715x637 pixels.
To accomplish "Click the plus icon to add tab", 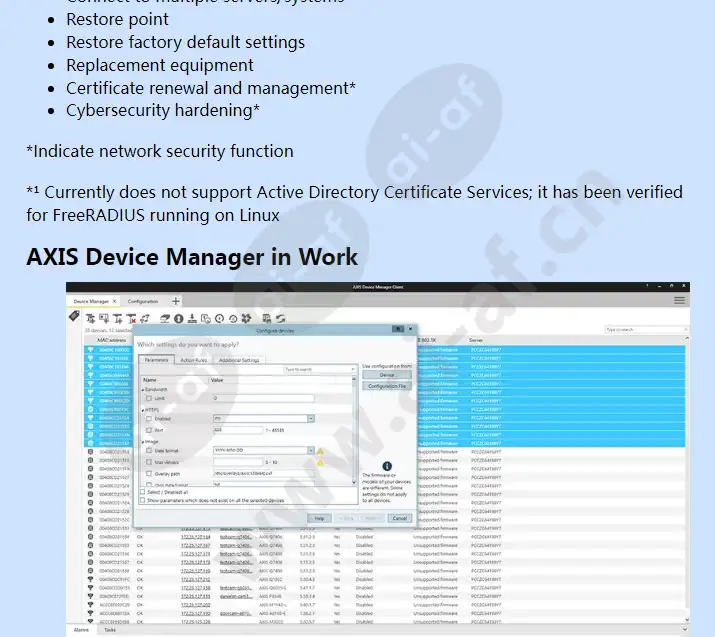I will pyautogui.click(x=176, y=301).
